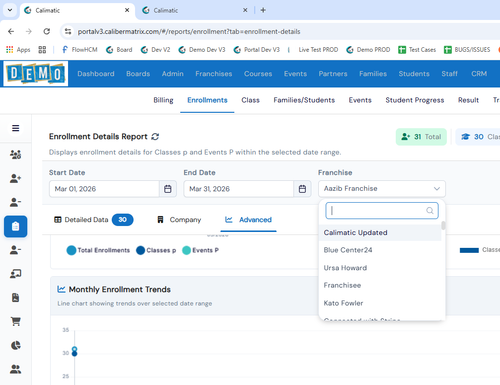Open the Courses menu
This screenshot has width=500, height=385.
(x=258, y=74)
